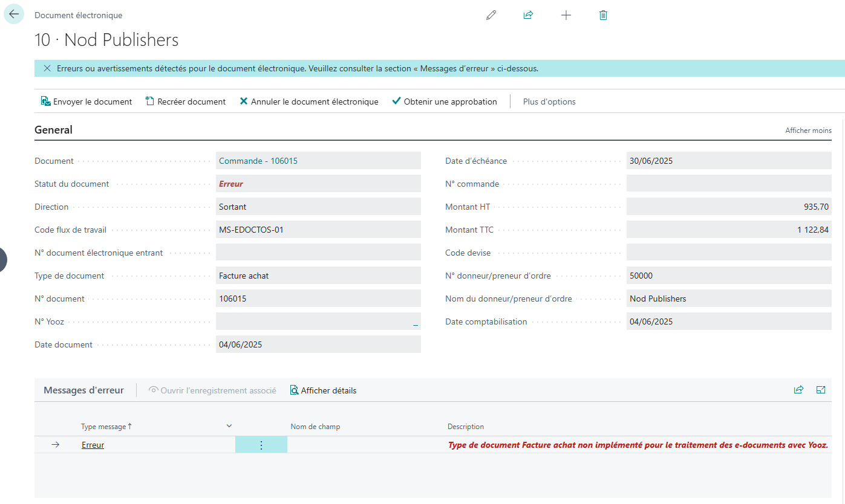Open the Plus d'options menu
The image size is (845, 504).
549,102
